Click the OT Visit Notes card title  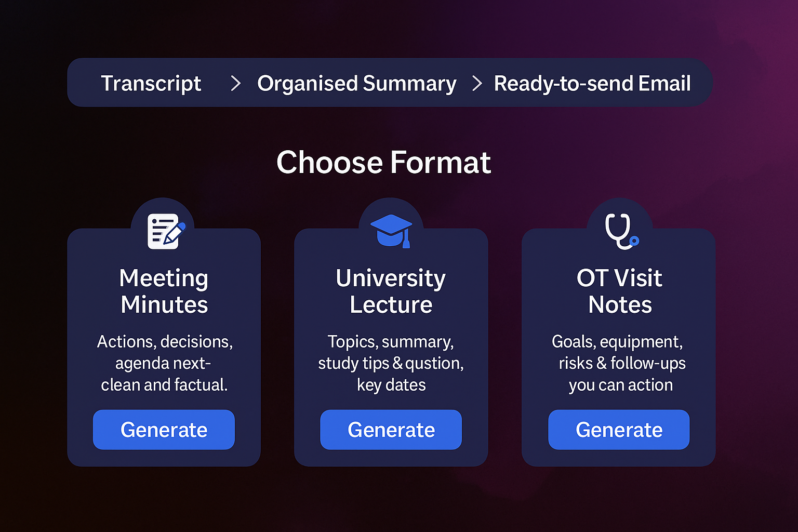(619, 291)
